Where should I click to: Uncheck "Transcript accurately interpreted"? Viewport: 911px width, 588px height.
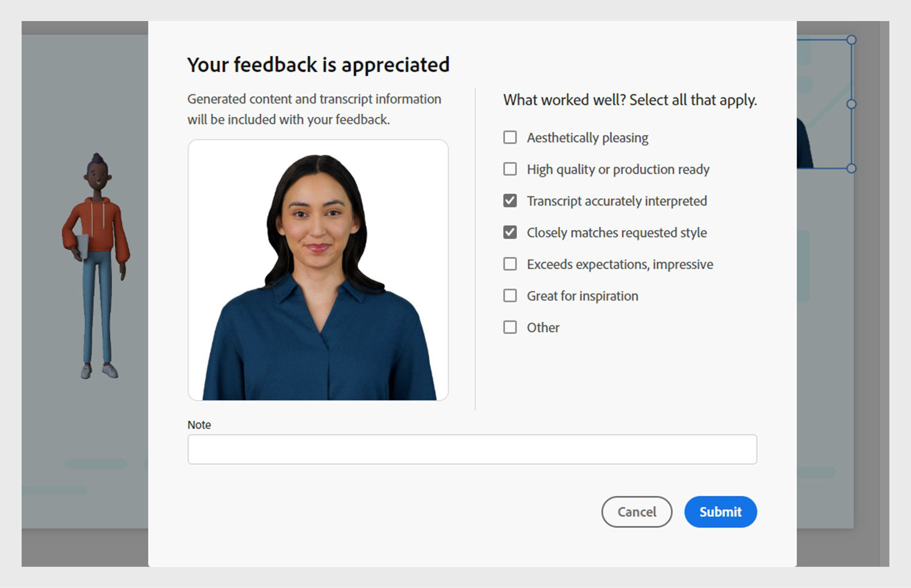click(x=510, y=200)
